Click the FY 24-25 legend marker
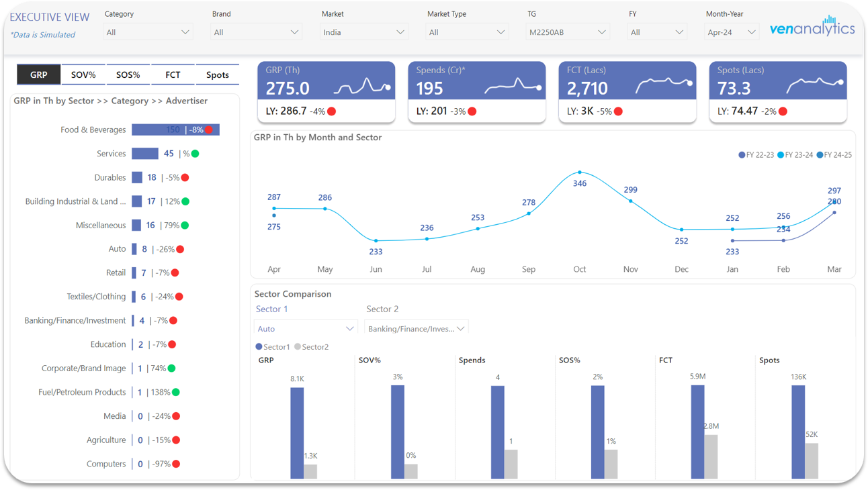 (820, 155)
